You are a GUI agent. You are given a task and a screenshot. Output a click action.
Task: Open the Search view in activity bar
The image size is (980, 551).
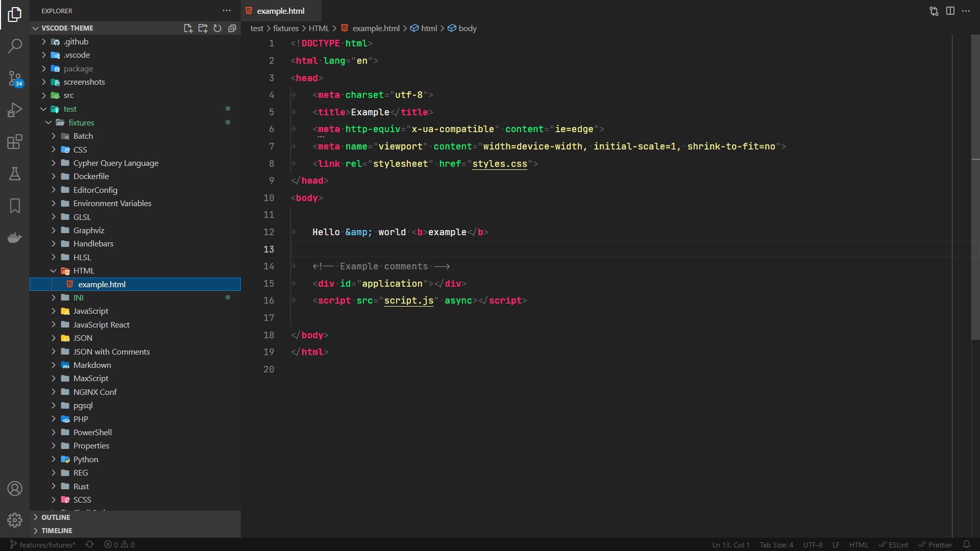15,46
